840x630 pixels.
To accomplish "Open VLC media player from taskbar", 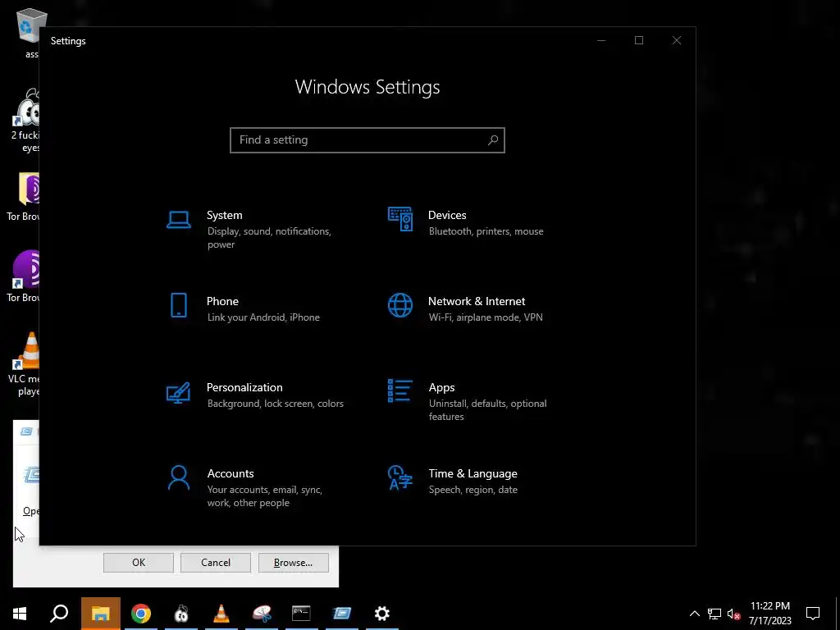I will click(221, 614).
